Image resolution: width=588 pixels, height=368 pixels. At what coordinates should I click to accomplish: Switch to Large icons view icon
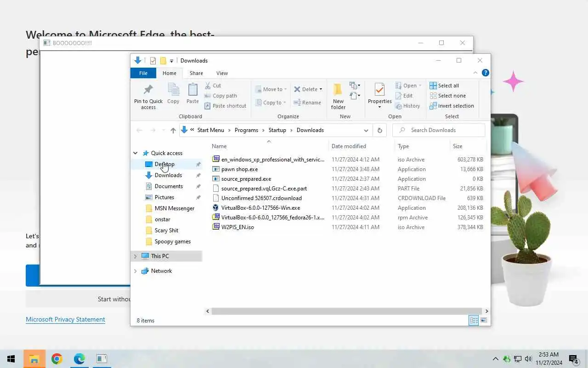click(483, 320)
